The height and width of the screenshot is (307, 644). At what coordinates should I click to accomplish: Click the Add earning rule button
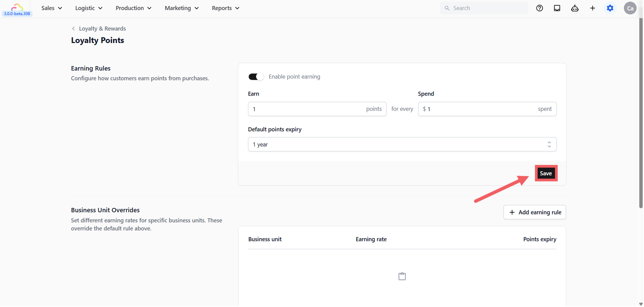[x=535, y=212]
